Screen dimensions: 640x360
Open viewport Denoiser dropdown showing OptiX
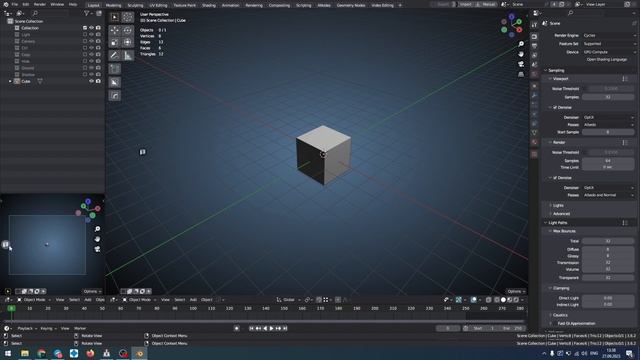608,117
